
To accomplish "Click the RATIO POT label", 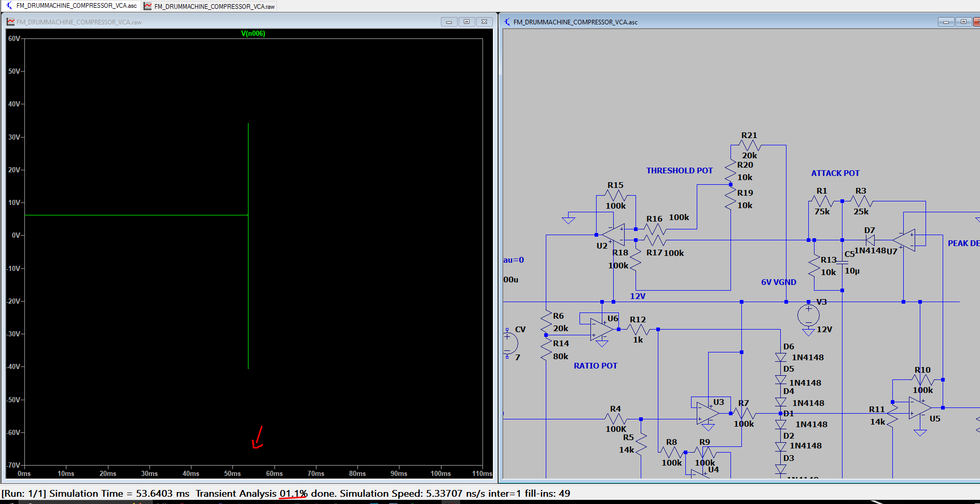I will click(x=596, y=366).
